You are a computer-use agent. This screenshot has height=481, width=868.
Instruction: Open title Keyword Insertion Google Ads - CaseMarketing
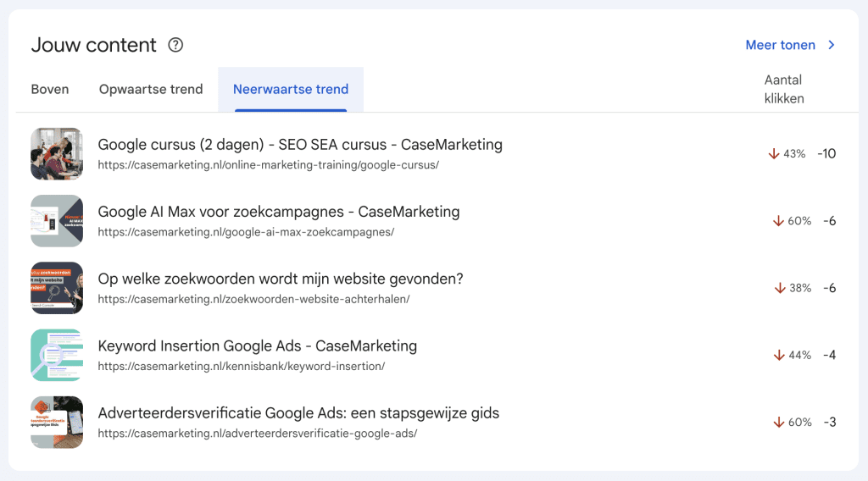[258, 346]
